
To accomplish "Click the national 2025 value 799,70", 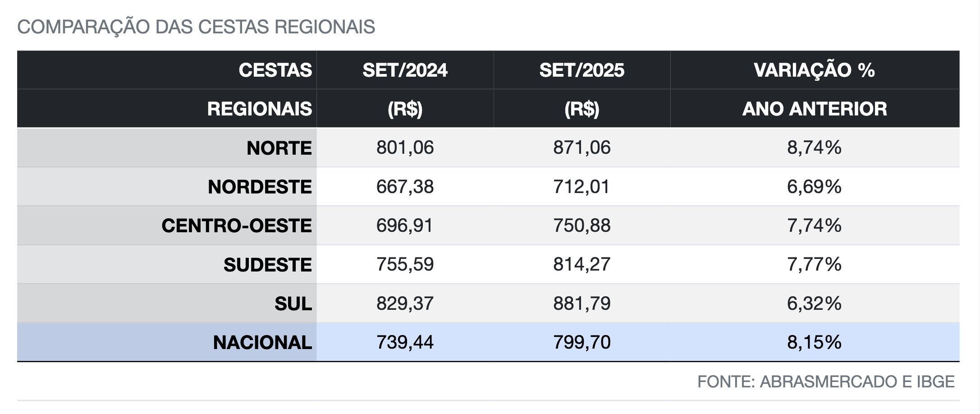I will click(x=582, y=342).
